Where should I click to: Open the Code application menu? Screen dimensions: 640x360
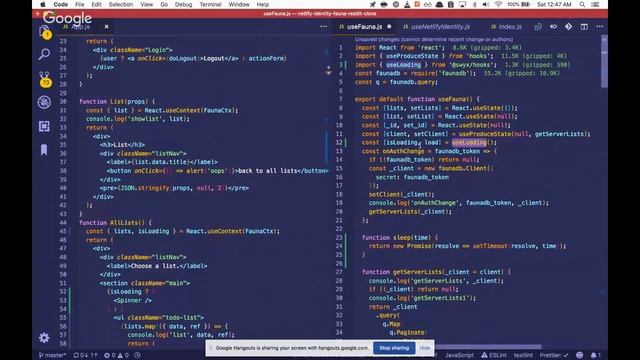[60, 4]
